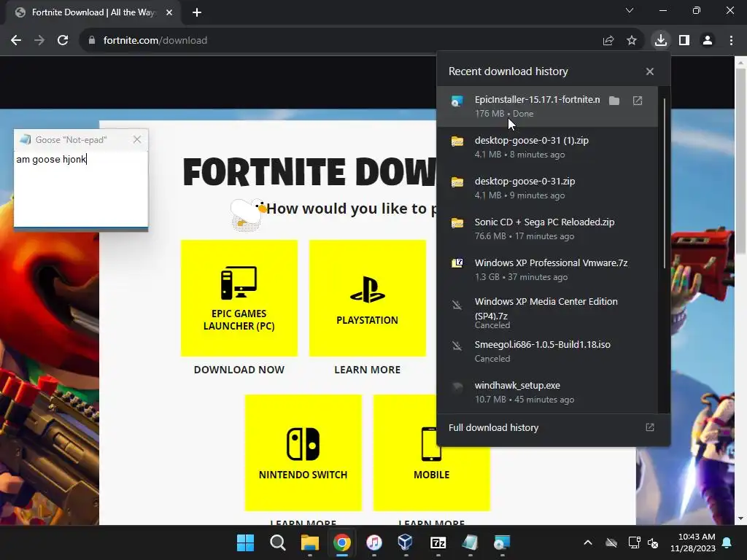Show EpicInstaller file in folder

click(614, 101)
